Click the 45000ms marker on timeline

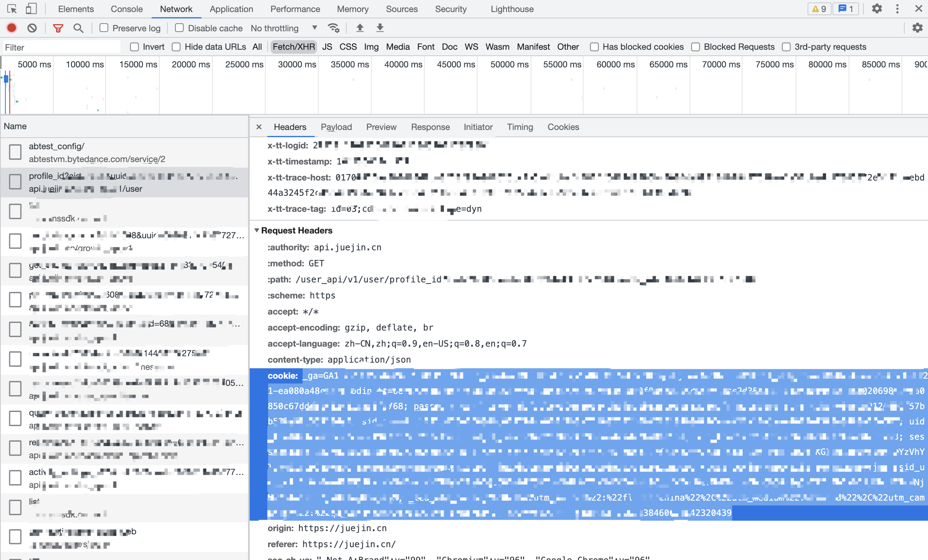click(x=456, y=64)
